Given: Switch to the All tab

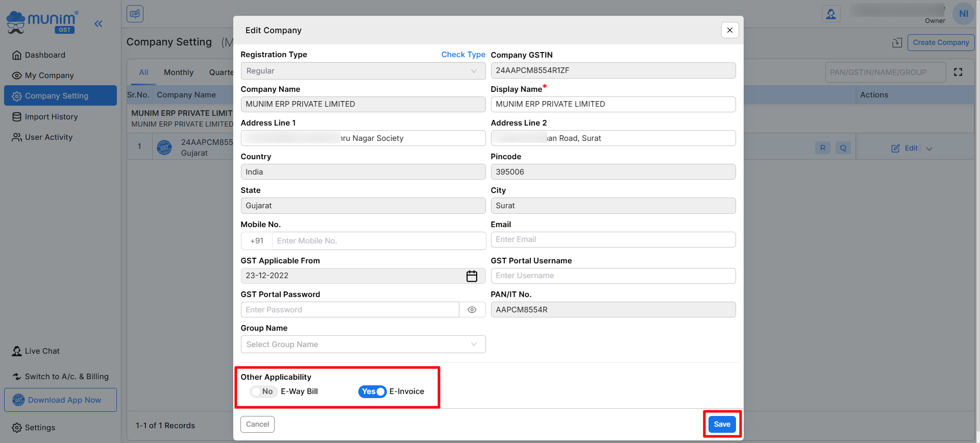Looking at the screenshot, I should coord(144,72).
